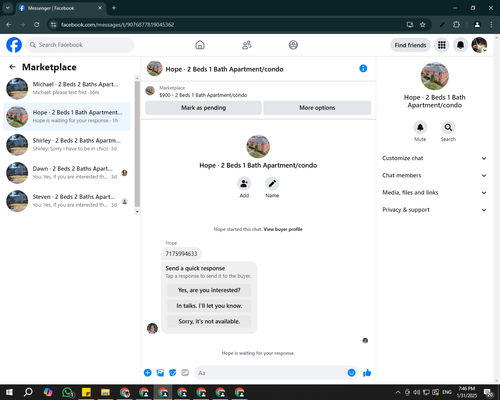Focus the Search Facebook field
This screenshot has height=400, width=500.
80,45
